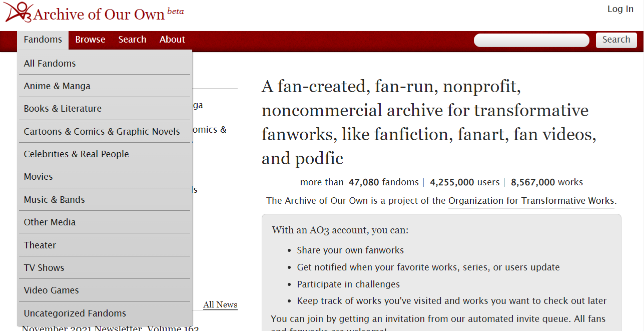Select Books & Literature fandoms

coord(105,109)
